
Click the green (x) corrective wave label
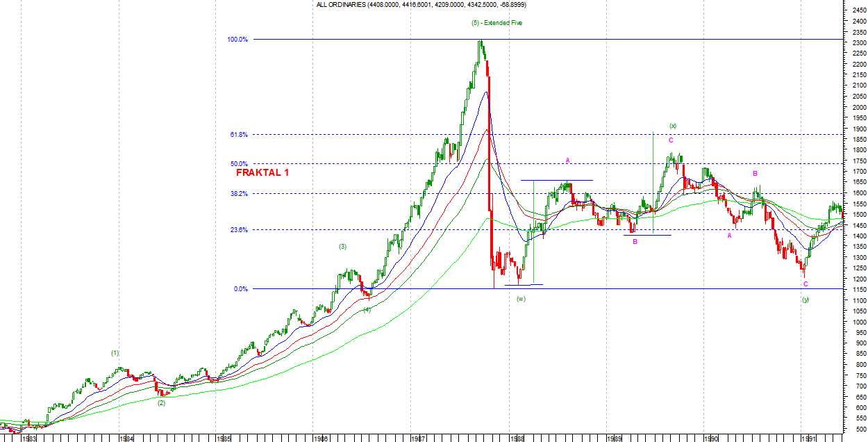point(672,126)
